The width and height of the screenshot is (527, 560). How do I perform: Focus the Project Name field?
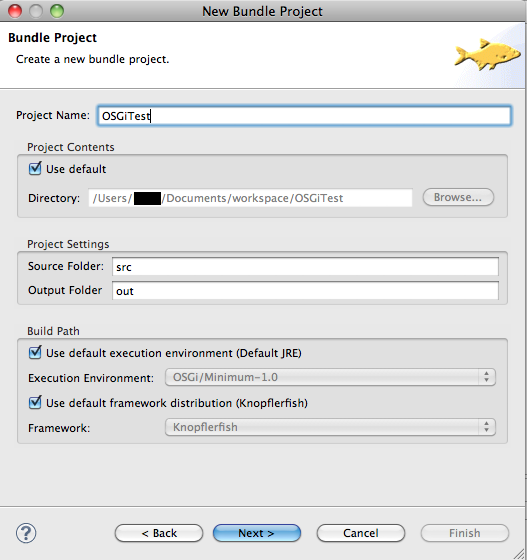click(304, 116)
